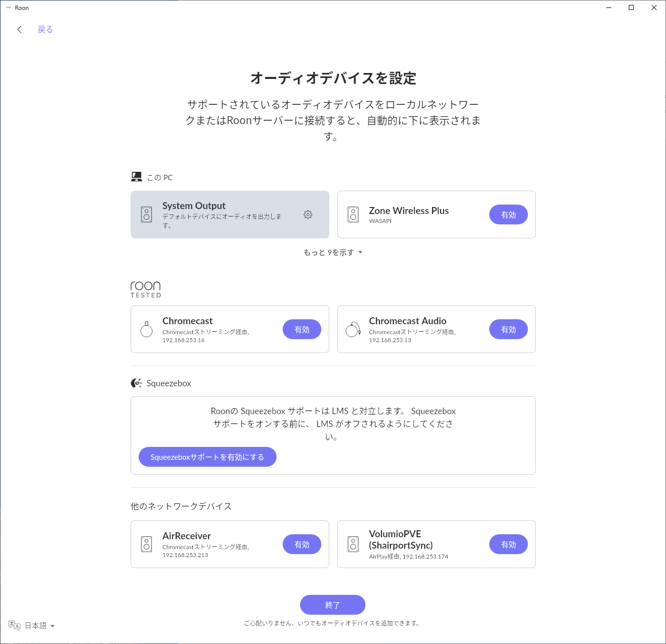
Task: Click the 他のネットワークデバイス heading
Action: click(181, 506)
